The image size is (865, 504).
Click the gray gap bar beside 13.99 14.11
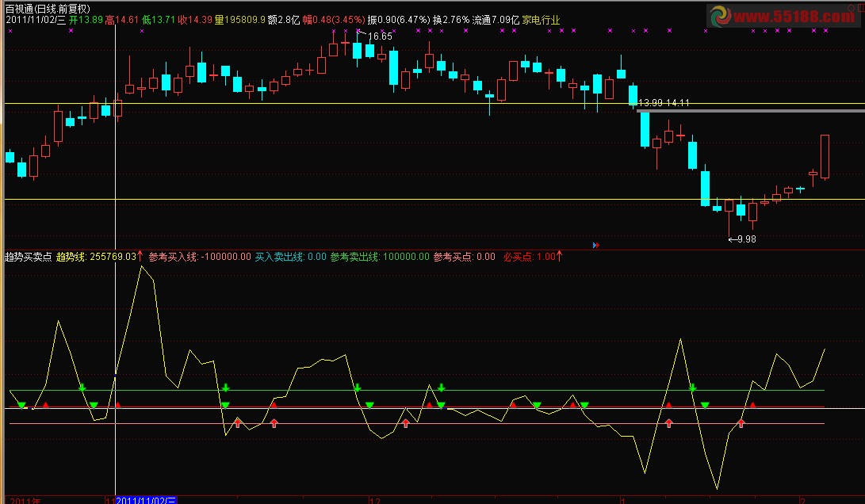pyautogui.click(x=750, y=111)
